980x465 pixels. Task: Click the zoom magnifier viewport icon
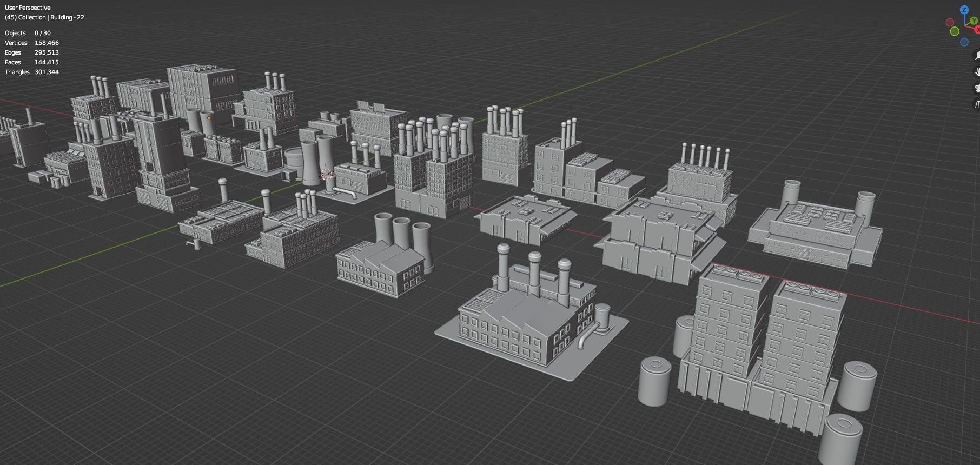[x=977, y=55]
